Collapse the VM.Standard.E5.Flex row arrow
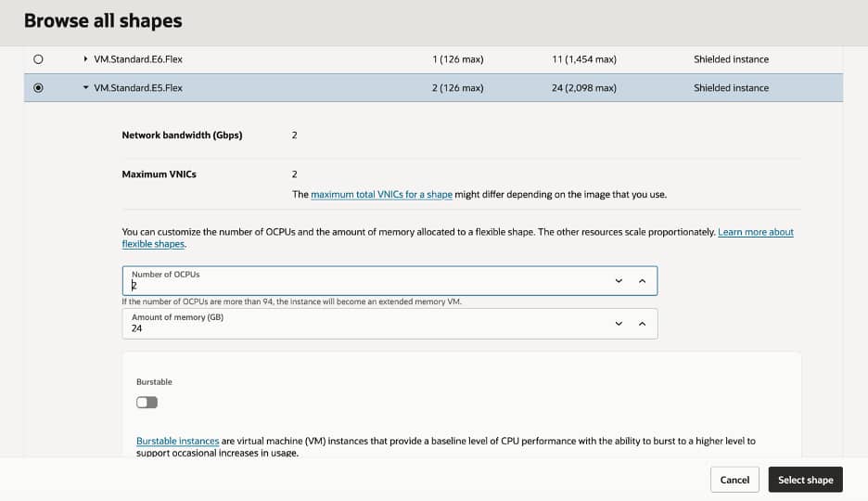Viewport: 868px width, 501px height. (85, 87)
